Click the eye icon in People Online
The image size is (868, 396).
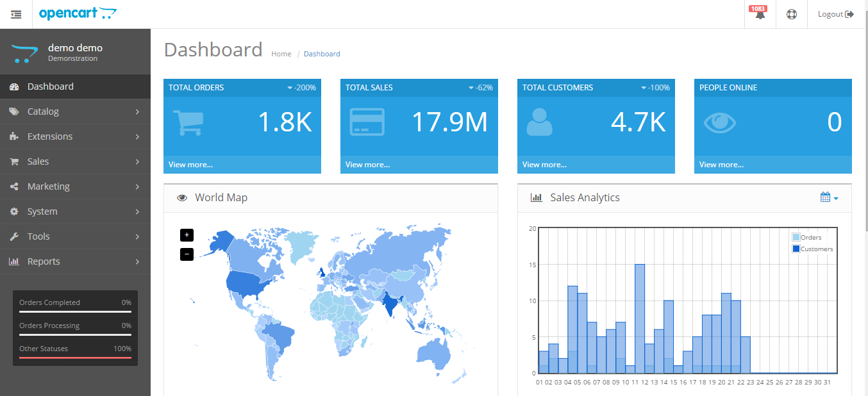click(720, 122)
